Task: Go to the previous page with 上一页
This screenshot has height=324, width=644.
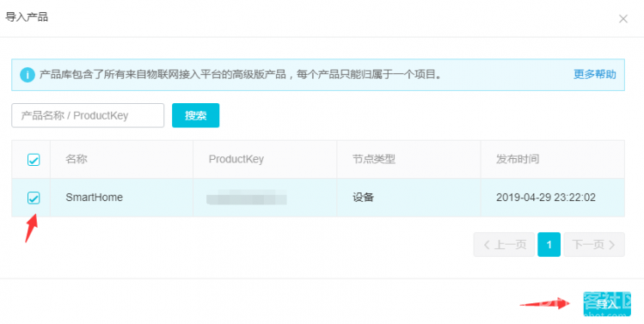Action: [504, 245]
